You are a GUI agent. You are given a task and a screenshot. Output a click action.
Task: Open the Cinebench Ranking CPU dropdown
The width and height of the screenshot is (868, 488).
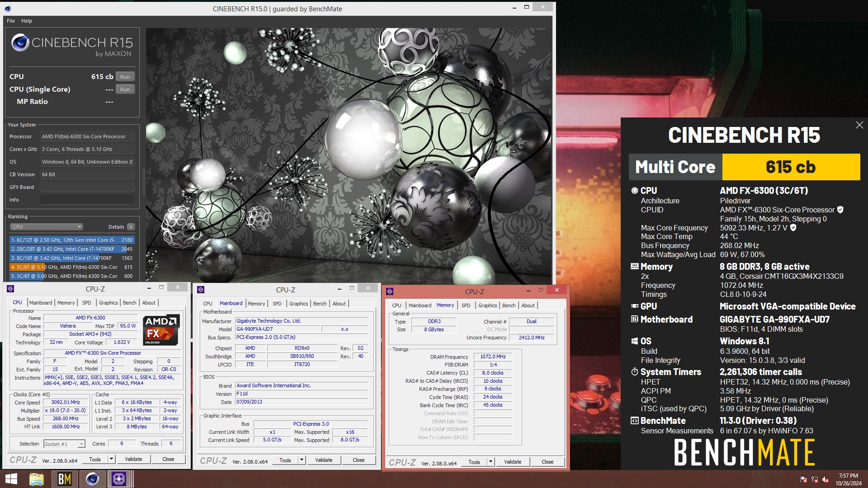coord(47,227)
